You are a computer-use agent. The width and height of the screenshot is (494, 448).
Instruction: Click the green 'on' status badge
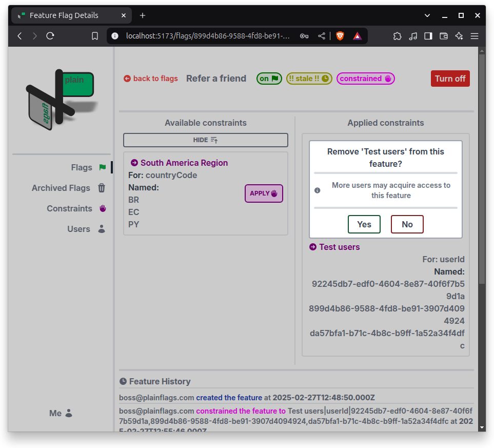(269, 79)
